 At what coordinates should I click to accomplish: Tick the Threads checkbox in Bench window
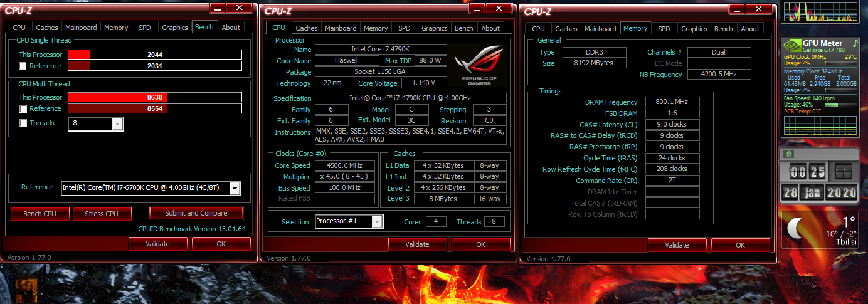coord(23,123)
